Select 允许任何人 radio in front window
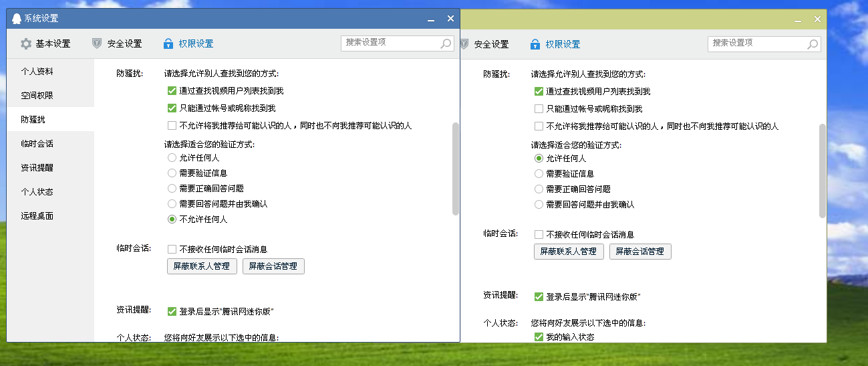The height and width of the screenshot is (366, 868). [x=172, y=158]
